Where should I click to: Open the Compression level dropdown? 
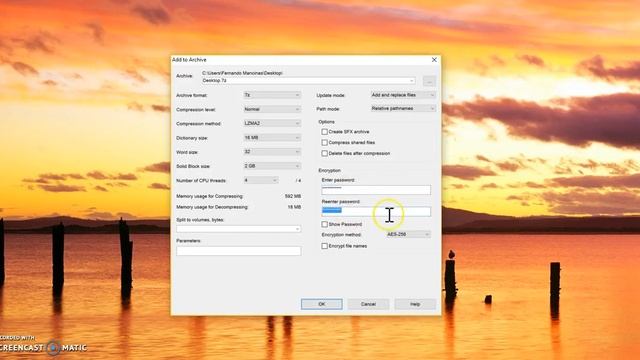(272, 109)
